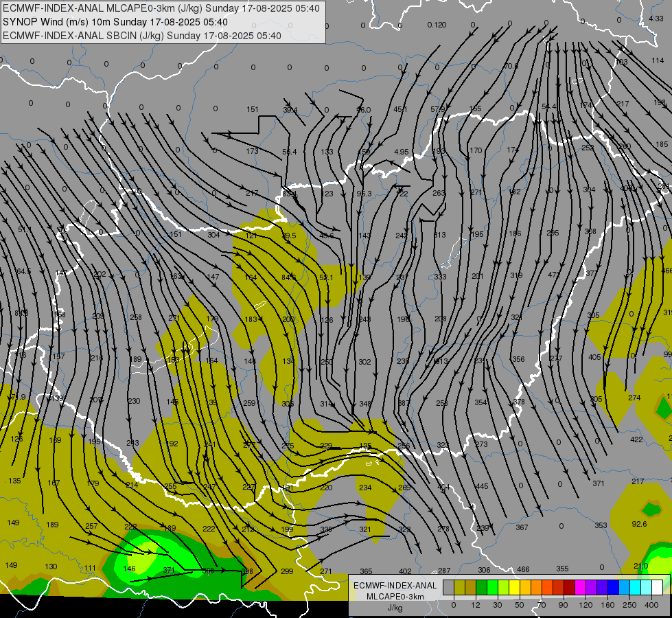Click the legend scale label 400

(x=651, y=605)
